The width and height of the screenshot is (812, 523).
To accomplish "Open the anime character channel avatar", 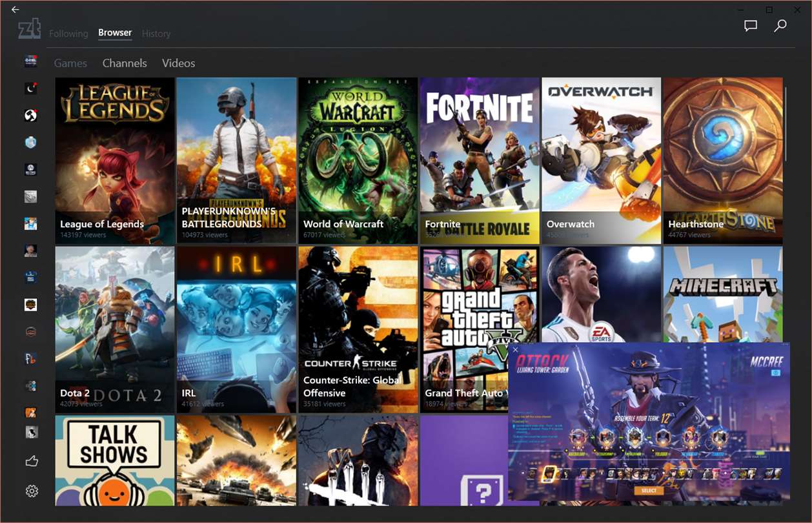I will coord(31,223).
